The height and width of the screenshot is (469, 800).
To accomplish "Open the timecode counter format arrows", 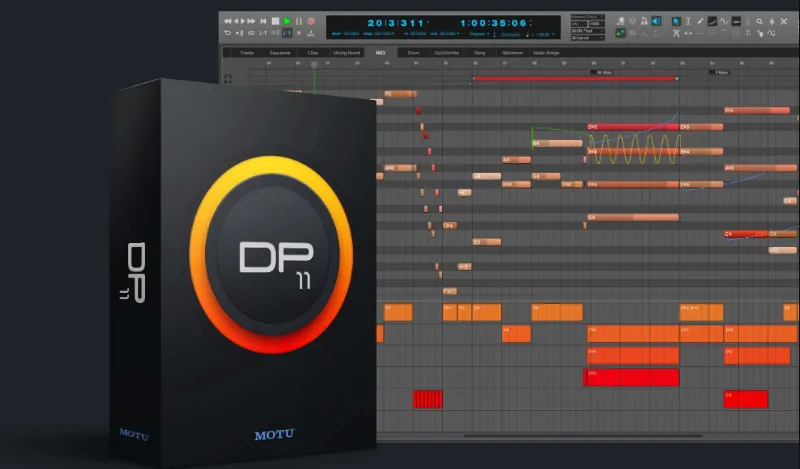I will 531,22.
